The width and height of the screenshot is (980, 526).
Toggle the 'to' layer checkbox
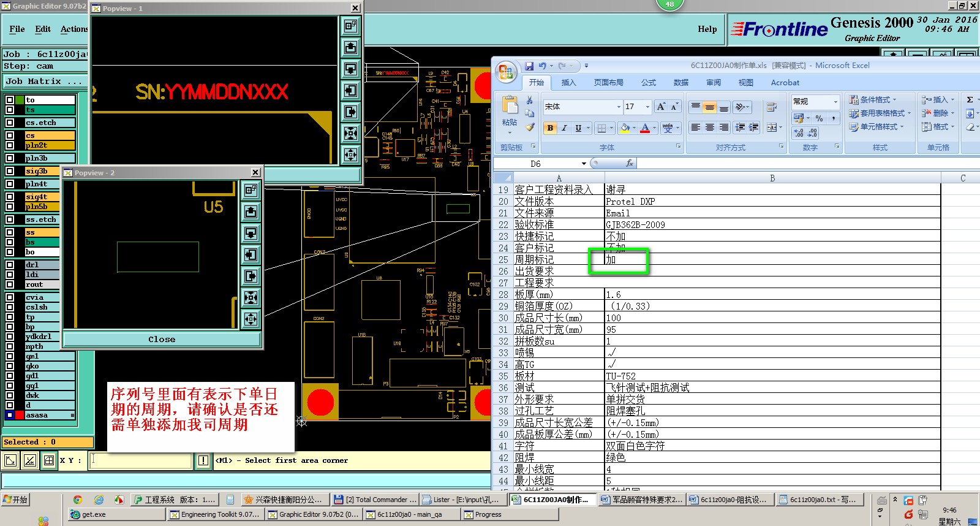tap(10, 100)
